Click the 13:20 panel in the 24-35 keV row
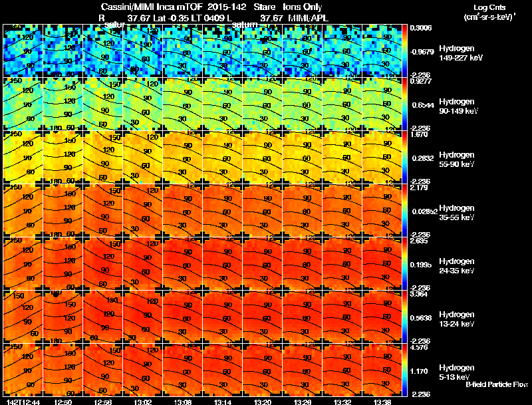Image resolution: width=532 pixels, height=405 pixels. pos(262,263)
